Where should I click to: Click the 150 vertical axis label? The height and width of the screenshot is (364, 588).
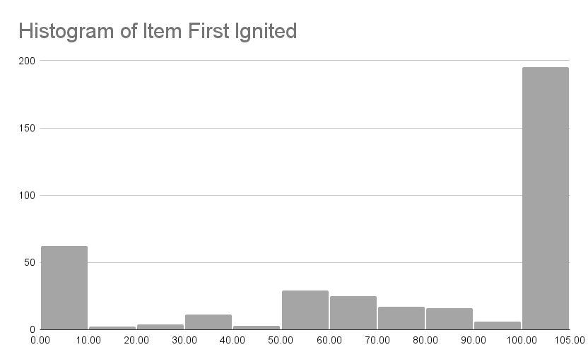click(26, 128)
